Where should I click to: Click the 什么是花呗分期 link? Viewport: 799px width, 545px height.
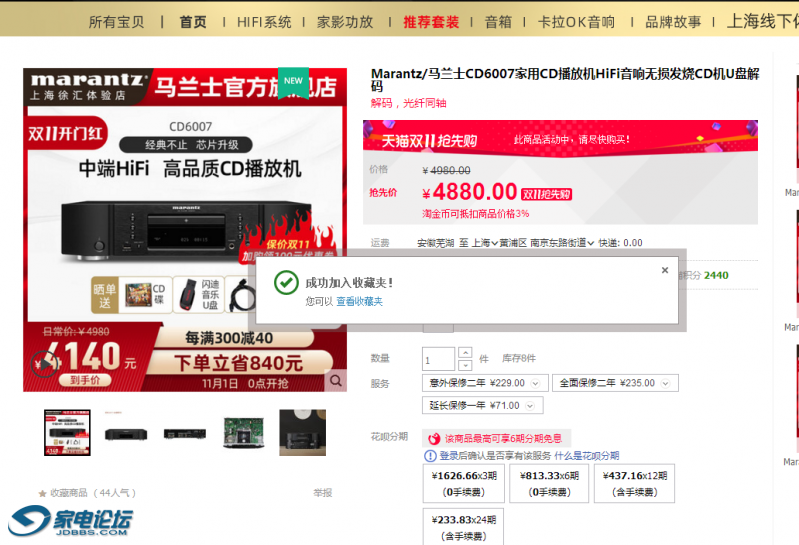click(x=587, y=456)
